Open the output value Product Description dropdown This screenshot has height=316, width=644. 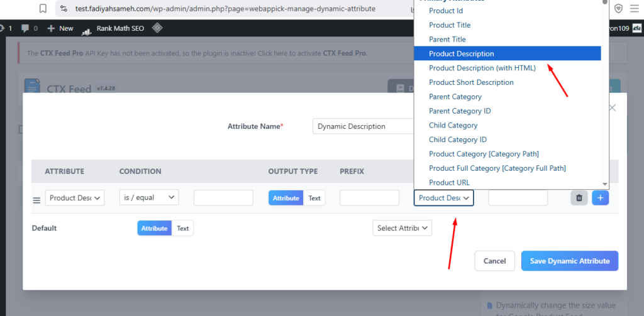(443, 198)
